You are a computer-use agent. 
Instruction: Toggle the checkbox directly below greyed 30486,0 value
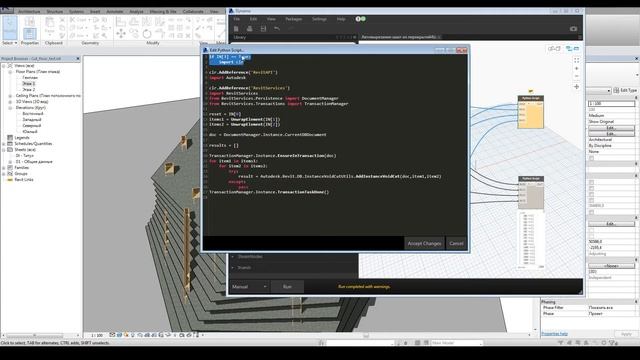tap(591, 212)
